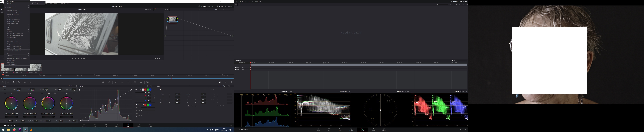Click the Keyframes button in right window

coord(454,1)
